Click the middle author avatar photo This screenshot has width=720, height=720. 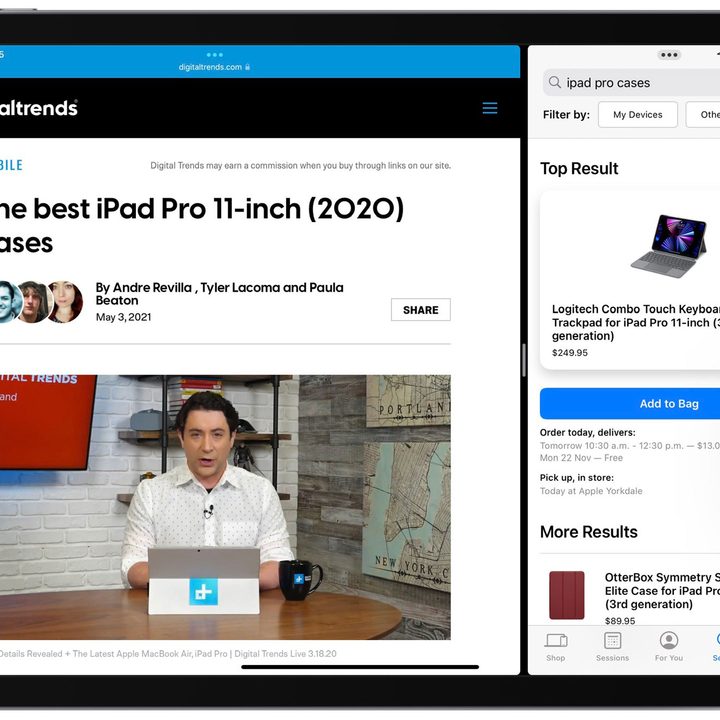[33, 302]
